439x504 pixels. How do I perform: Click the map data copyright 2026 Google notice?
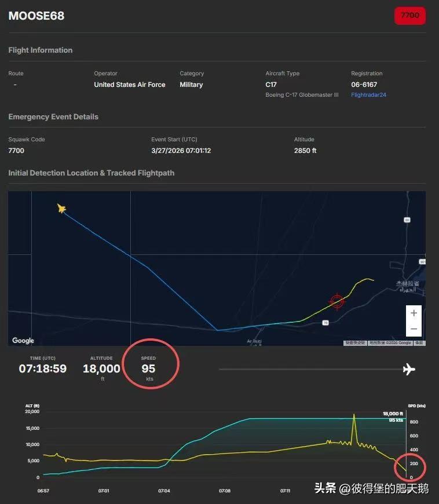390,343
